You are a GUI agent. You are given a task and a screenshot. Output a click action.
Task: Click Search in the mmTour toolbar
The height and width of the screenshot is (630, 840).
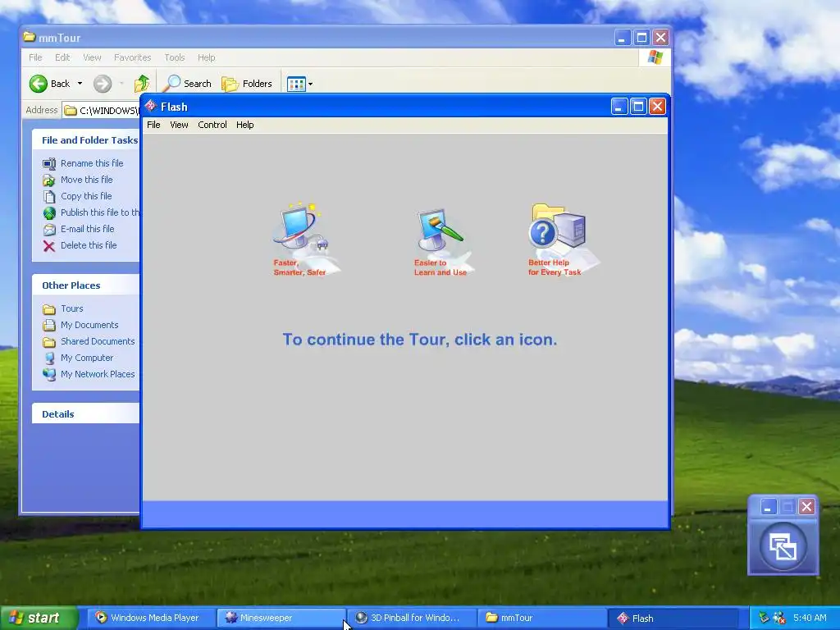(x=188, y=84)
